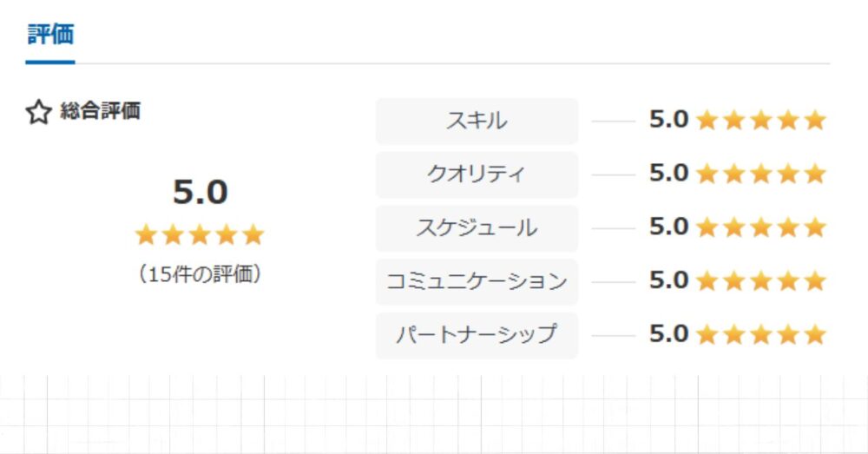The width and height of the screenshot is (868, 454).
Task: Open the 15件の評価 review count
Action: point(200,273)
